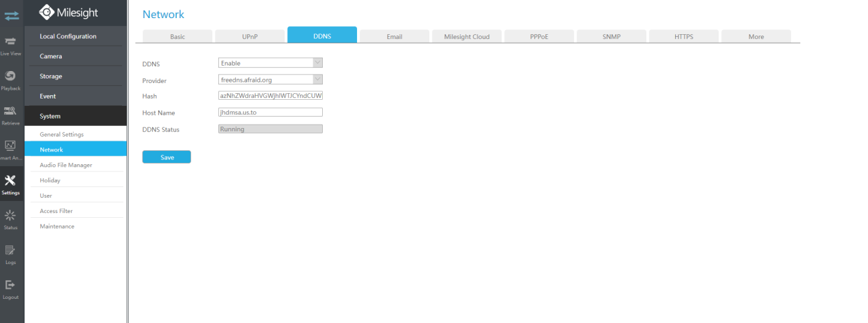Open the Live View icon in sidebar
The height and width of the screenshot is (323, 868).
coord(11,42)
